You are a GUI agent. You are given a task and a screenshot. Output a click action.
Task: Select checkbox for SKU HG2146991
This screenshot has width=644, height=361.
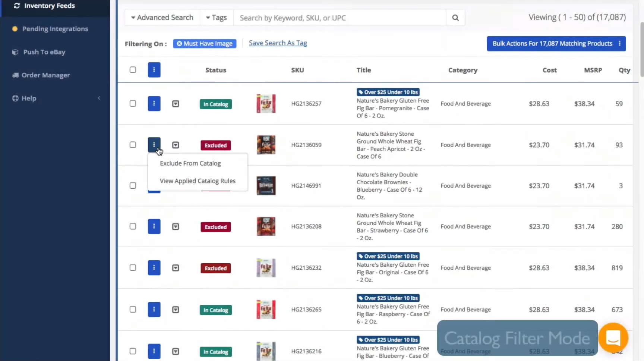pos(133,185)
